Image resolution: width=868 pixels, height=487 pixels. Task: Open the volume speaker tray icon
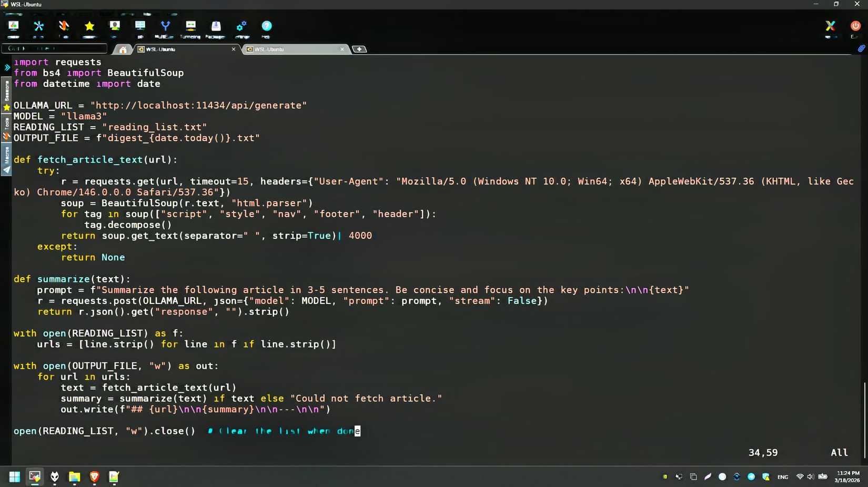coord(811,477)
